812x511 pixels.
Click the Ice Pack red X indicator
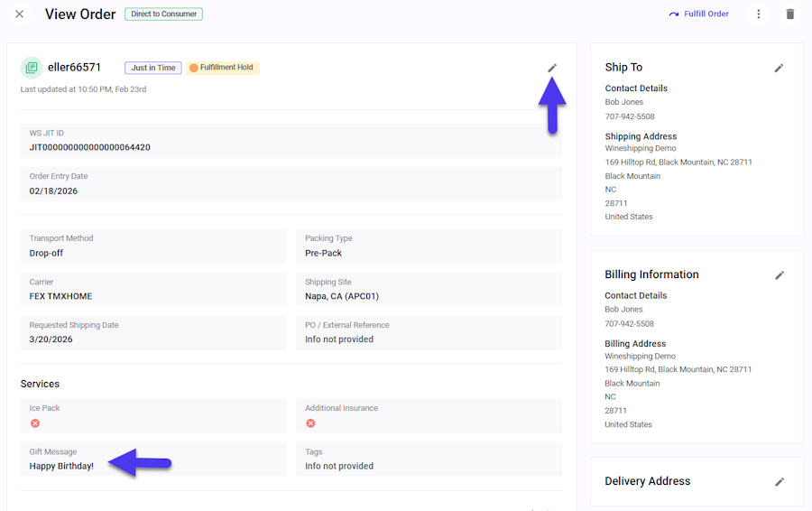(x=35, y=423)
